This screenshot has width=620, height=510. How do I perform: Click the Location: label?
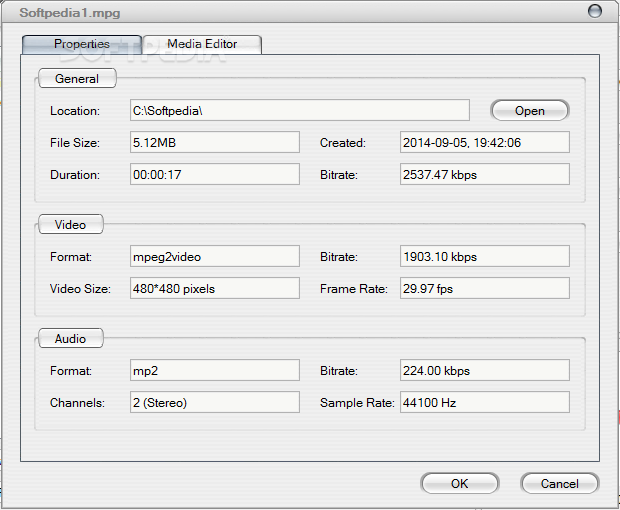click(x=75, y=111)
